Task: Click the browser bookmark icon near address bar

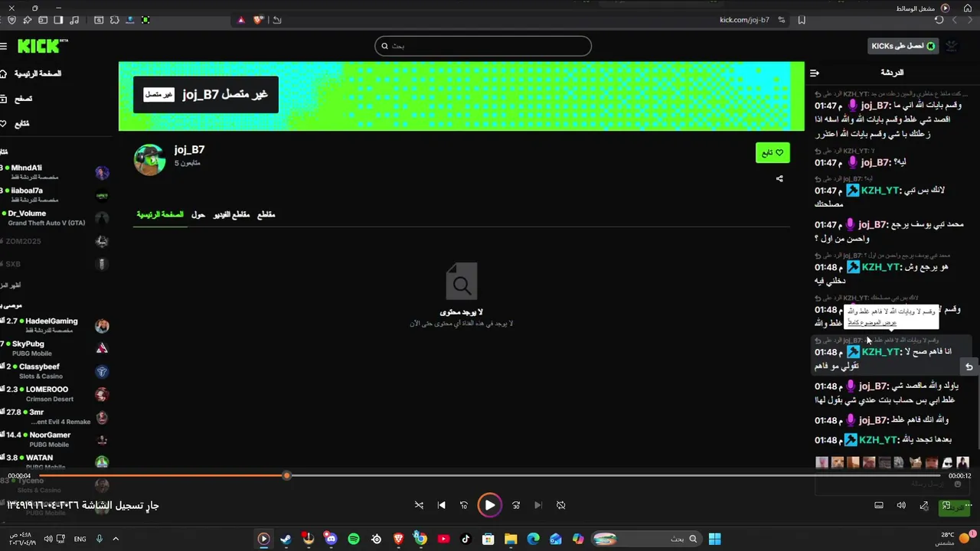Action: [802, 20]
